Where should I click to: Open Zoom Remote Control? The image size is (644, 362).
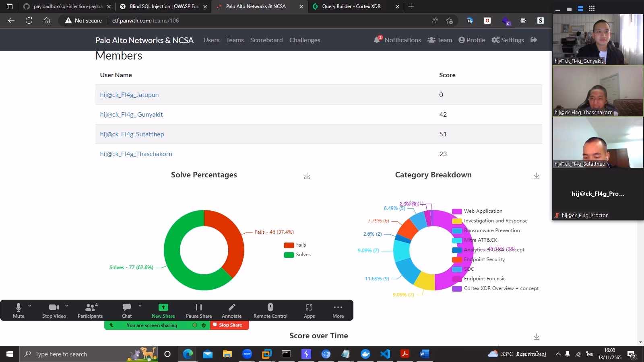point(270,311)
